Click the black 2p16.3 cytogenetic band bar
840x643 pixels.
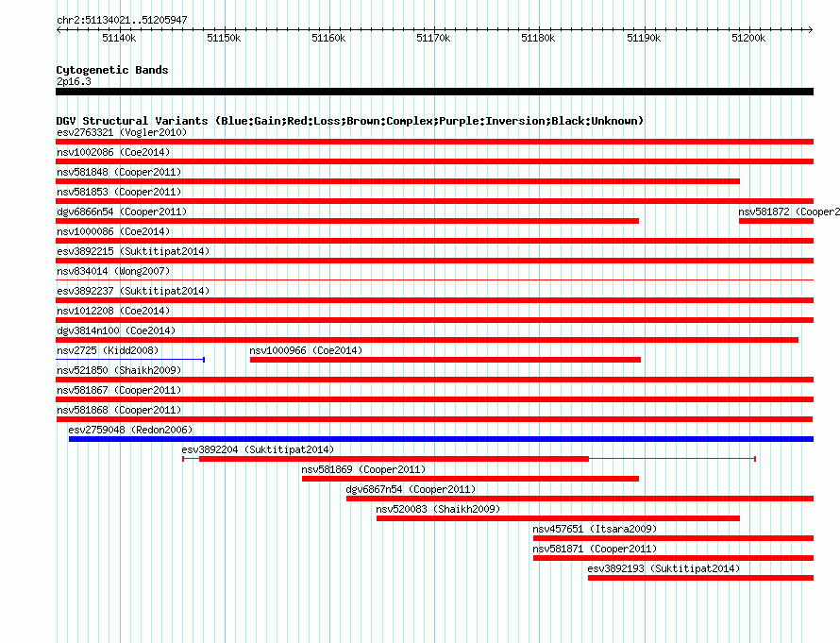point(434,92)
